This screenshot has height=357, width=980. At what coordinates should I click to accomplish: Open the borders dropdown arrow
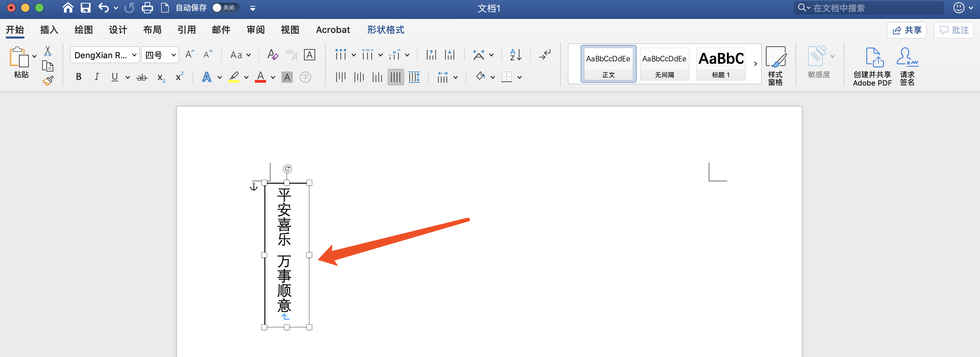coord(520,78)
